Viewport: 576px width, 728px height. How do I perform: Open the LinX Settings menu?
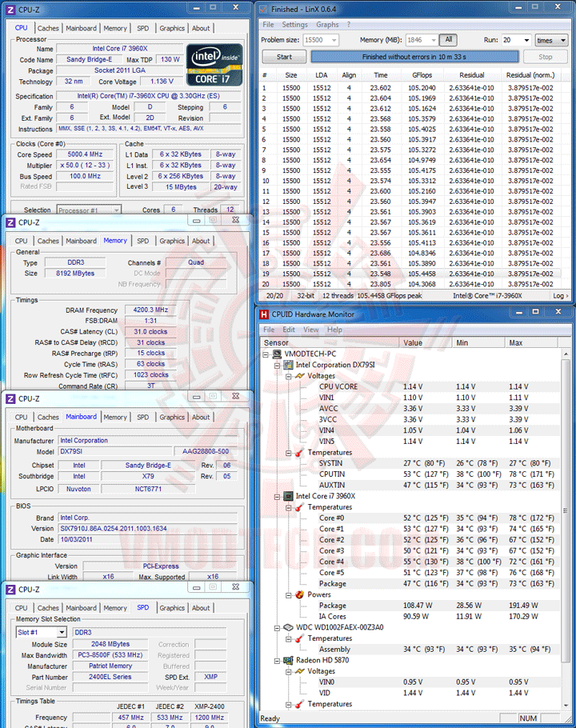point(294,25)
